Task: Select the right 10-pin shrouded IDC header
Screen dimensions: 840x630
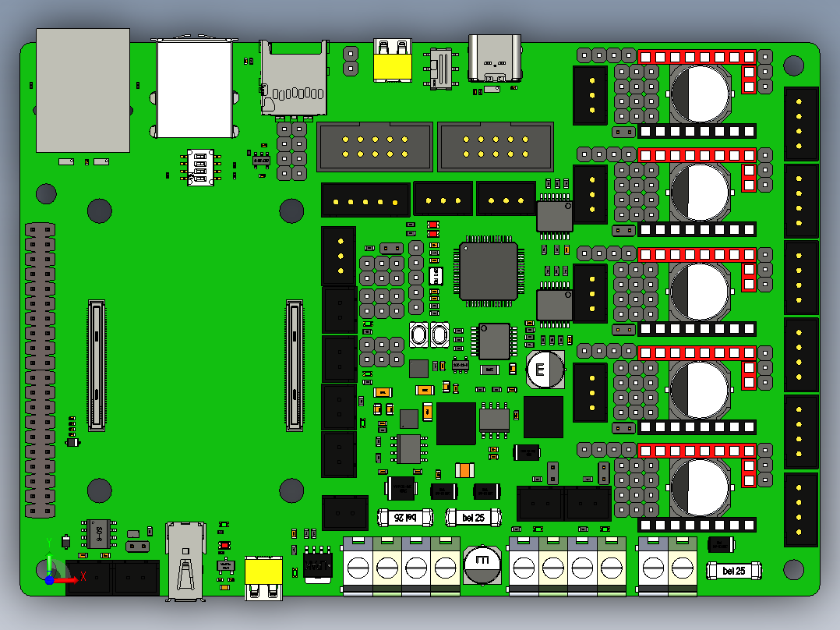Action: [496, 147]
